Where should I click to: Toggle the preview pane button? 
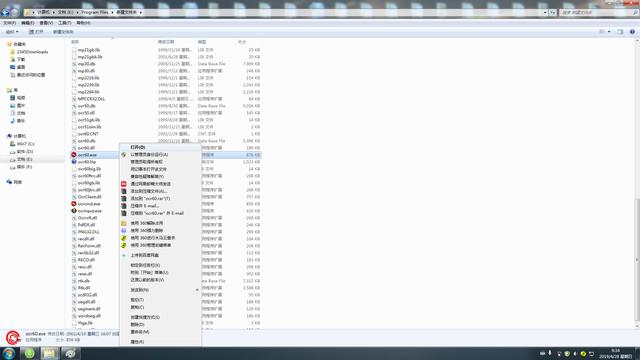click(x=620, y=32)
